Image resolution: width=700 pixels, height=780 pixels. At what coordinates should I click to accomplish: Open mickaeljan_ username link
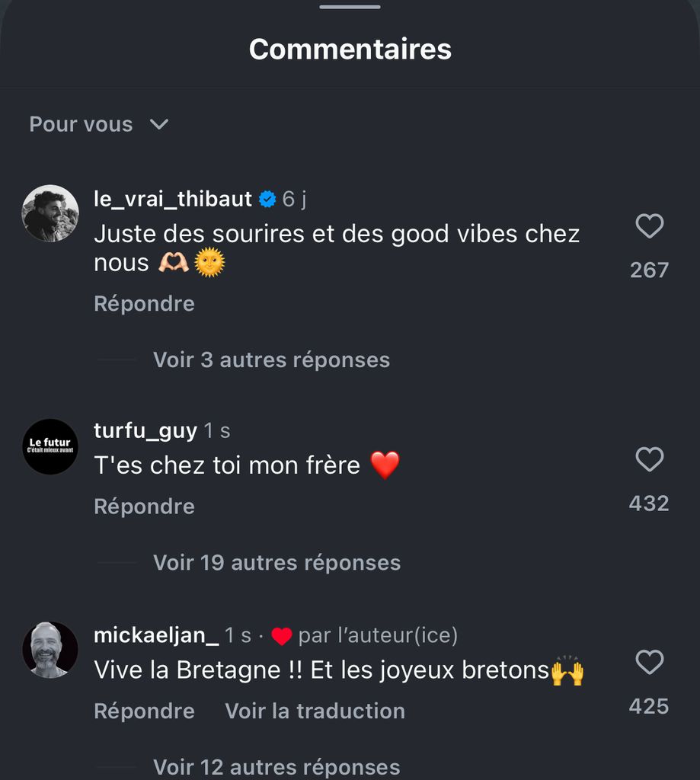point(156,635)
